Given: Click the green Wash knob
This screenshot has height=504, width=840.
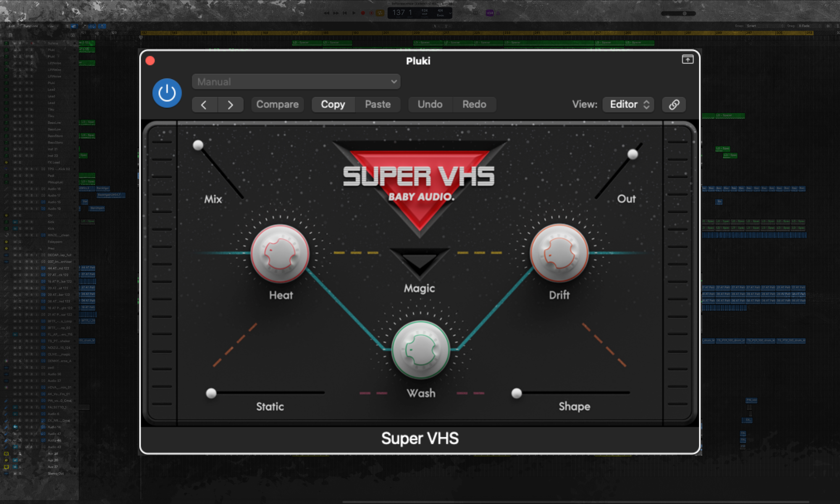Looking at the screenshot, I should pos(420,349).
